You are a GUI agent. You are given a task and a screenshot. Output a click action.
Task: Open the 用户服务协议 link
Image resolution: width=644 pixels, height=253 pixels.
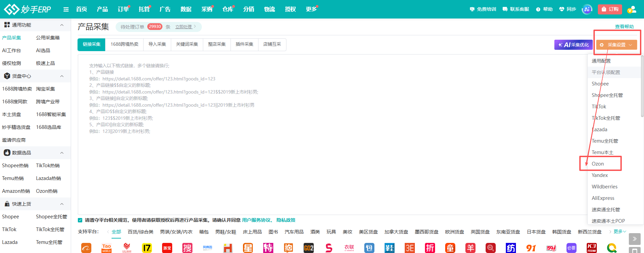coord(256,220)
